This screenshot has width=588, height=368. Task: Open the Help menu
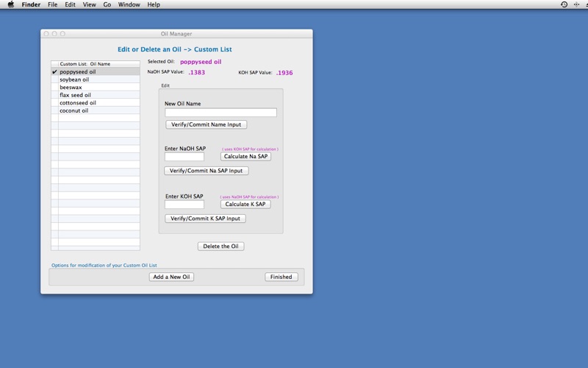[x=154, y=4]
